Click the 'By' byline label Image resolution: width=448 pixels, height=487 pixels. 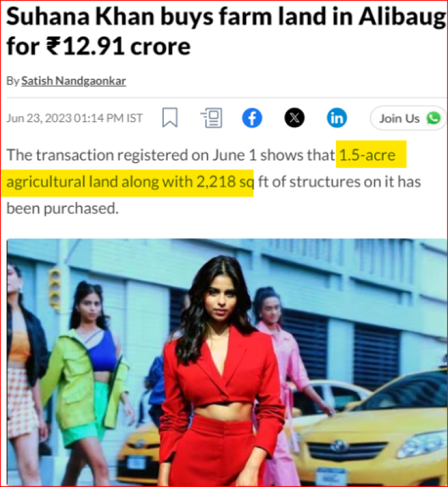13,81
